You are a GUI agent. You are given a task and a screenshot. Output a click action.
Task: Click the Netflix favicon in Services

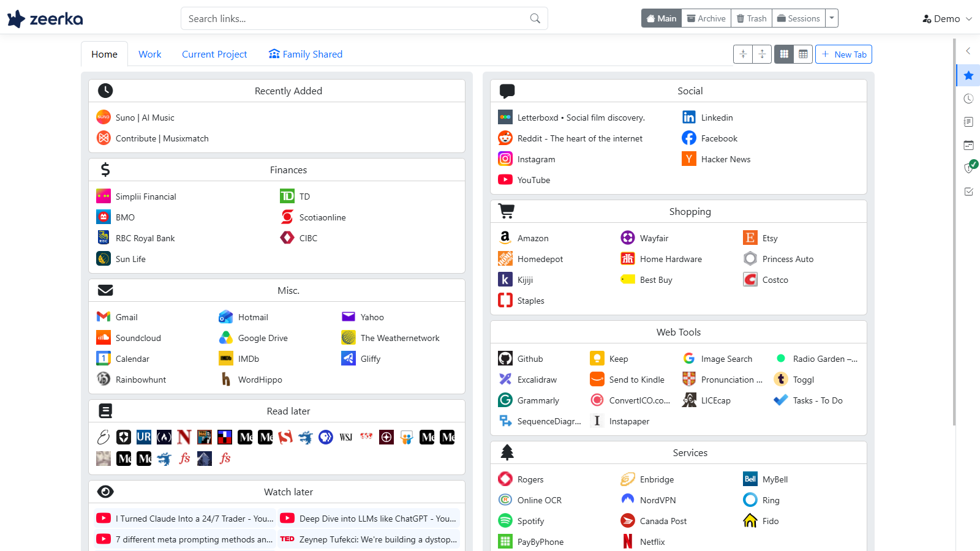coord(628,542)
